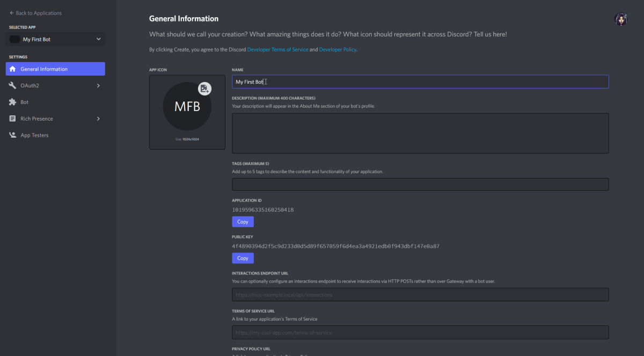Image resolution: width=644 pixels, height=356 pixels.
Task: Open the Bot settings icon
Action: (x=12, y=102)
